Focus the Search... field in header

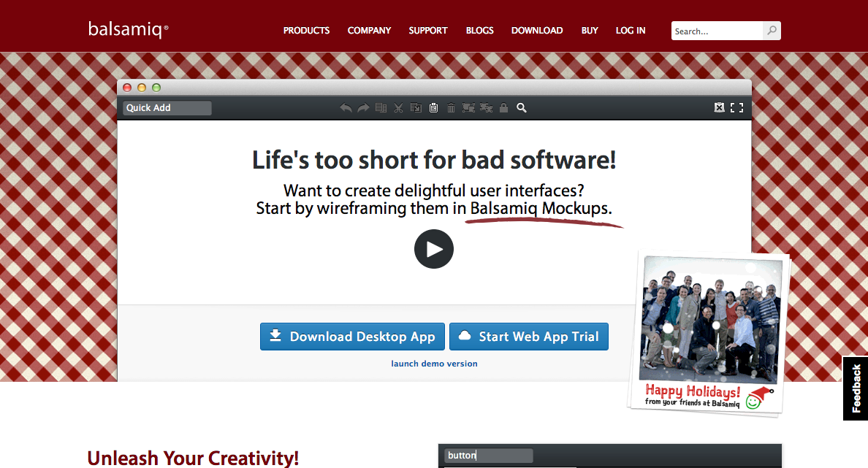click(717, 31)
